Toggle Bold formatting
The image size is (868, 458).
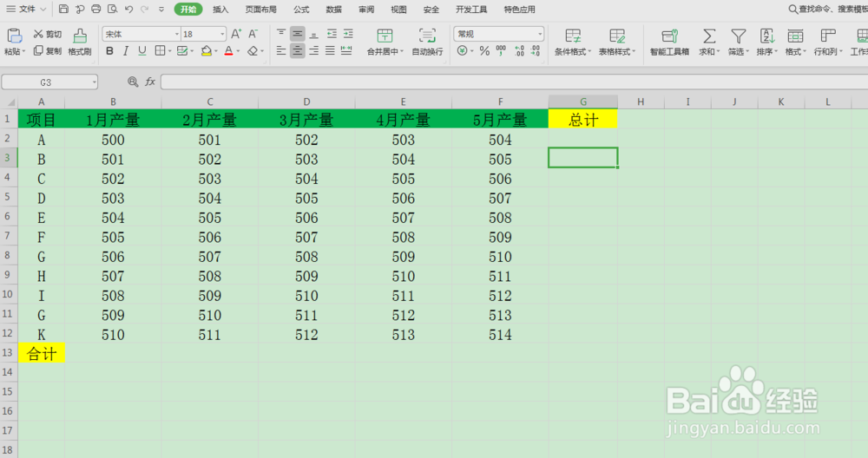[x=109, y=51]
